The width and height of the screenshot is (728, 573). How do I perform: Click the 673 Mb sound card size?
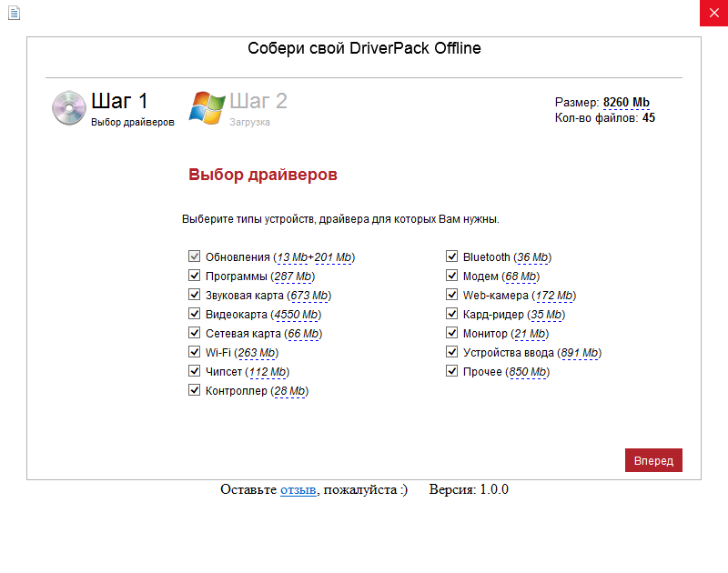click(309, 296)
